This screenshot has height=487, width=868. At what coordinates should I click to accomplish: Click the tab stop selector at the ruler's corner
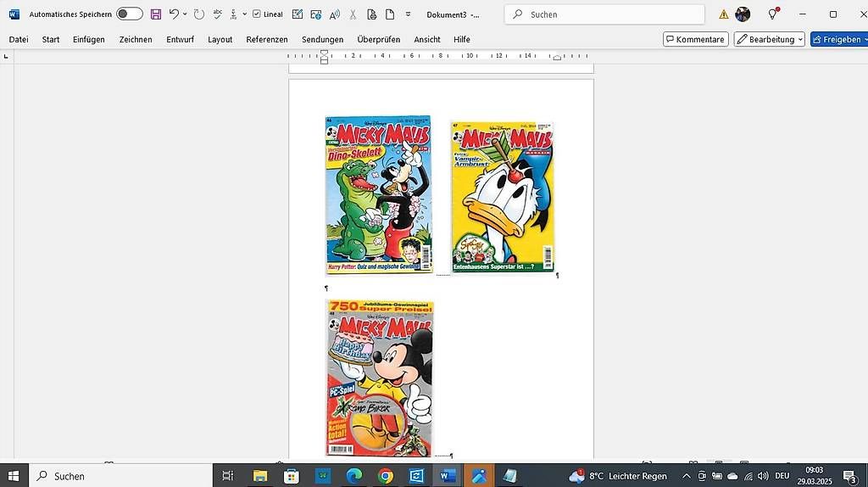tap(6, 56)
